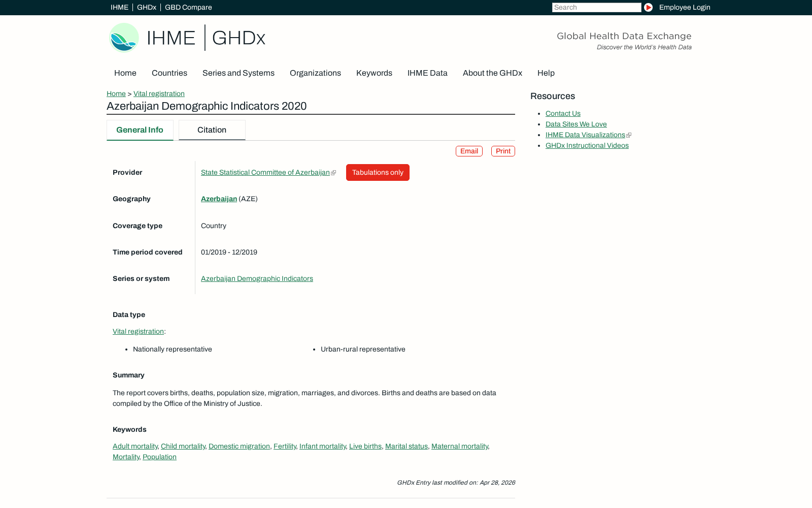Open the Live births keyword
Viewport: 812px width, 508px height.
[x=365, y=447]
